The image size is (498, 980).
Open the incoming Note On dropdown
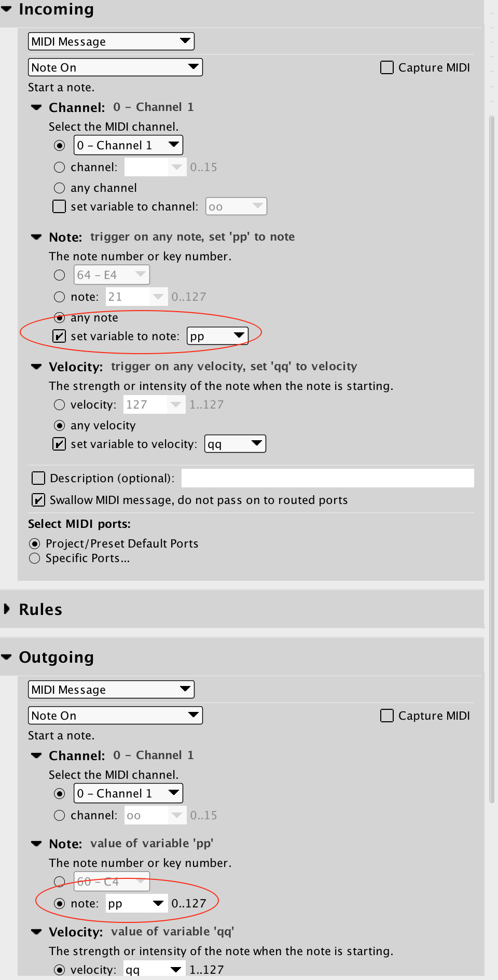115,67
